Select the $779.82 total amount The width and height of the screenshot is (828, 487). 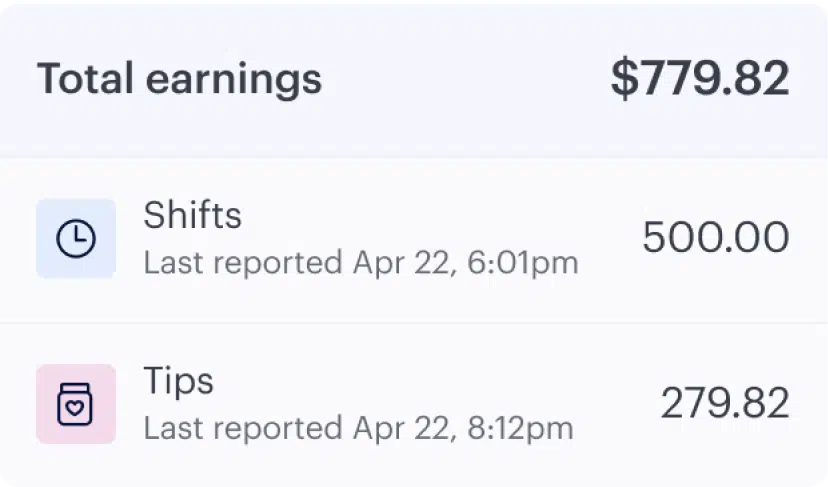coord(700,78)
